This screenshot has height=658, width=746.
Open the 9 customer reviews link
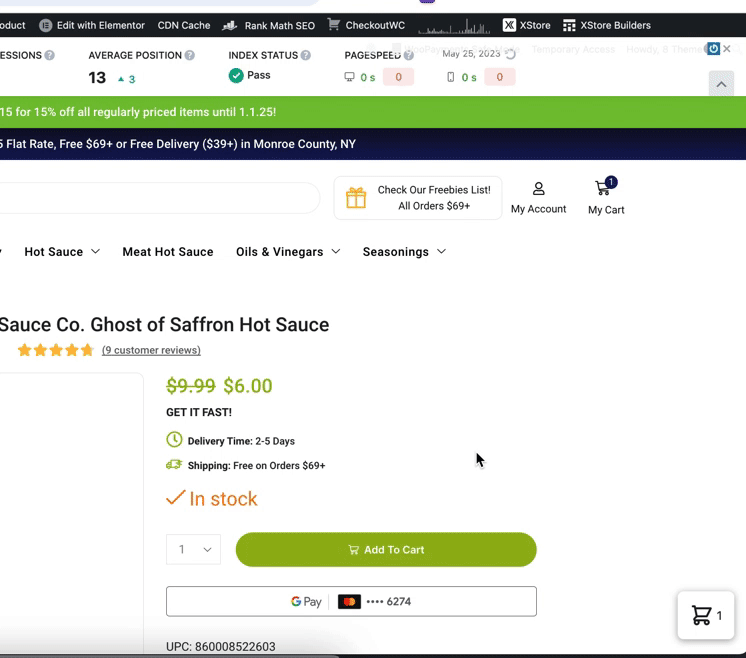click(151, 350)
